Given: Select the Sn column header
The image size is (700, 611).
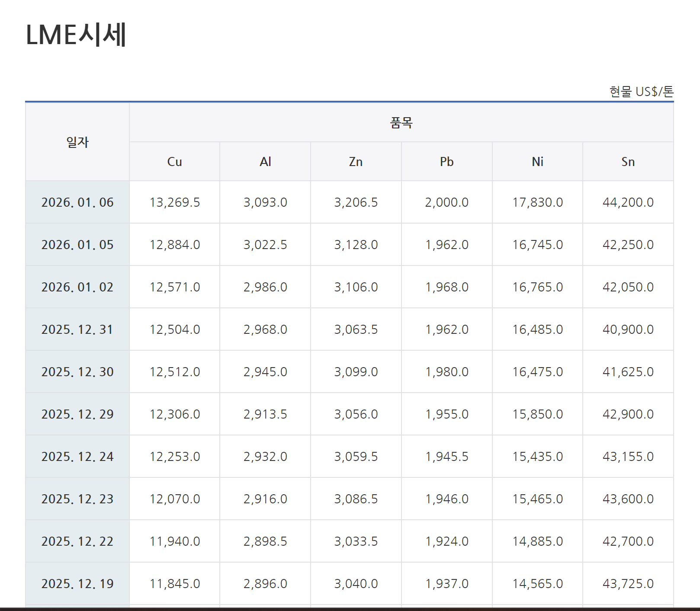Looking at the screenshot, I should click(x=628, y=162).
